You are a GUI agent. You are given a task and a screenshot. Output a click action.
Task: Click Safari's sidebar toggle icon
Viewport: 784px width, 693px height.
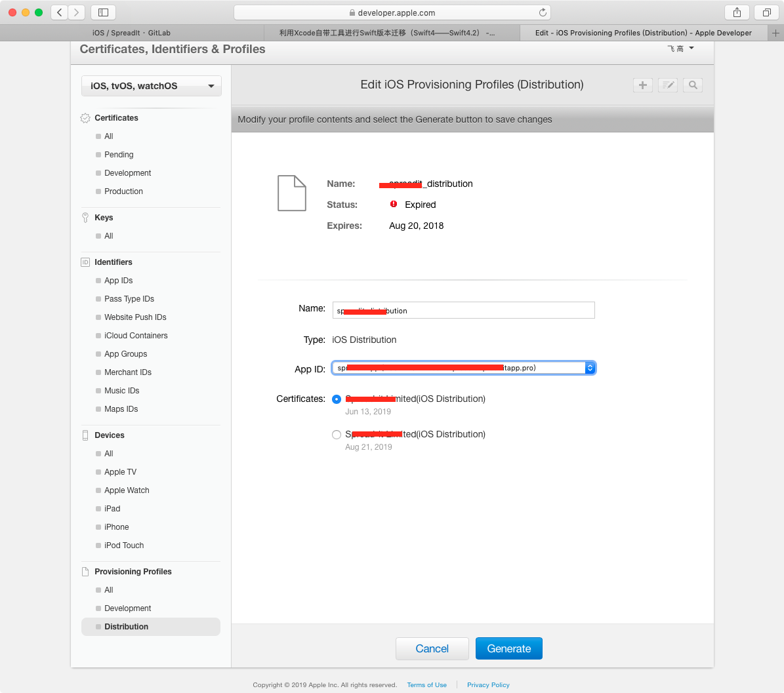(103, 12)
